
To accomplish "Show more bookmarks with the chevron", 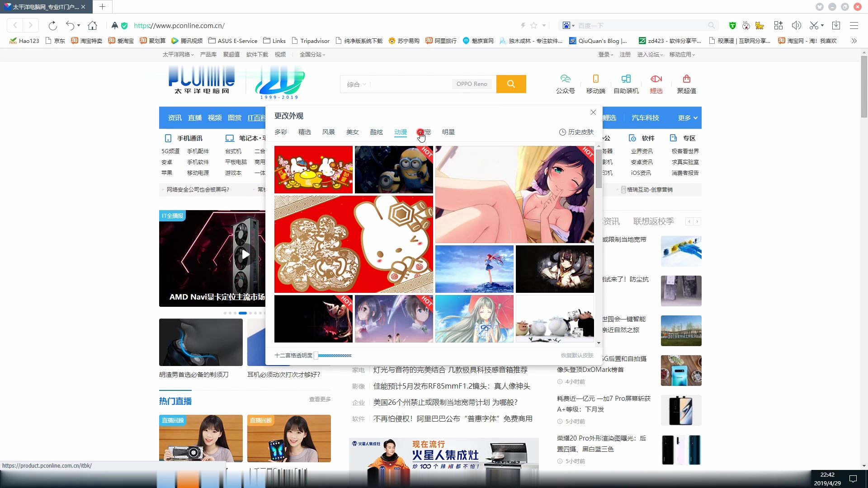I will tap(854, 41).
